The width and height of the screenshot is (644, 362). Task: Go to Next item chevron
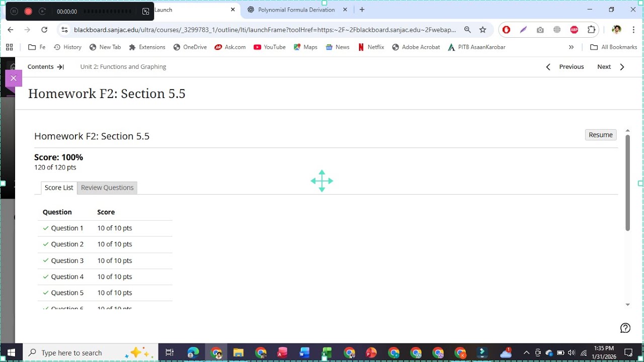(x=622, y=67)
